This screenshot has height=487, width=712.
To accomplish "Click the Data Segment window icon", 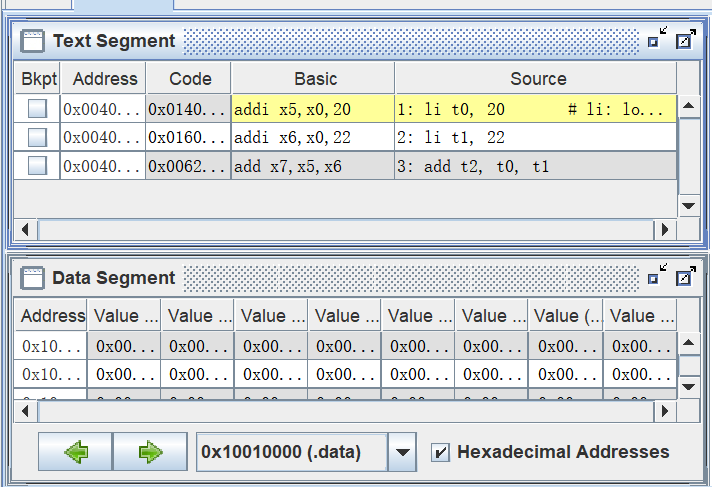I will (x=33, y=278).
